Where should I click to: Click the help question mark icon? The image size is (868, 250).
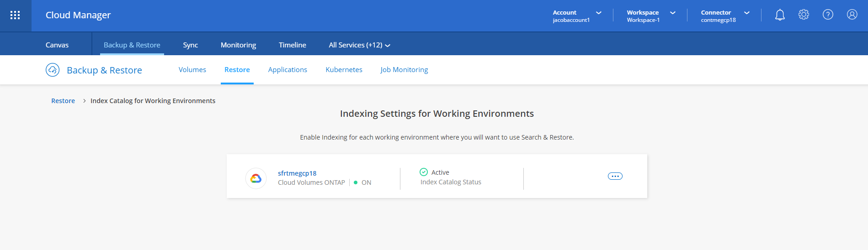tap(828, 15)
